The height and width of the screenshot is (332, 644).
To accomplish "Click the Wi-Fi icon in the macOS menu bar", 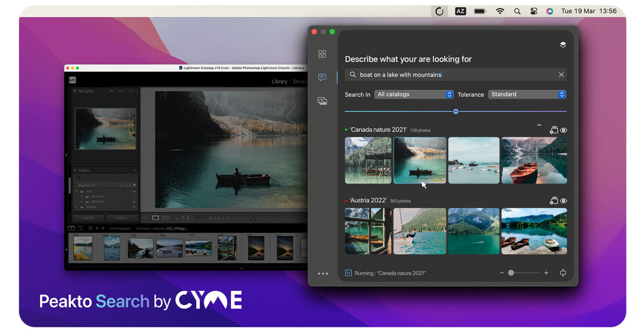I will pyautogui.click(x=500, y=11).
